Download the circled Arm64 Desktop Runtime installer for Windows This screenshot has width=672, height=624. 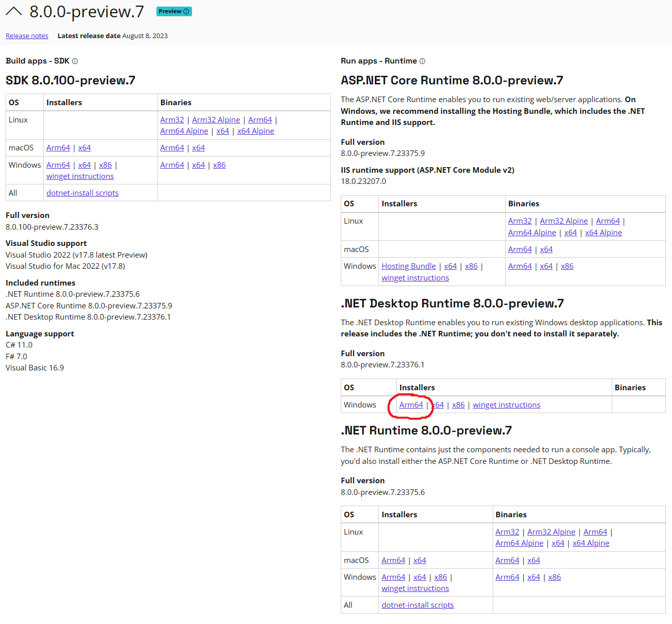410,404
